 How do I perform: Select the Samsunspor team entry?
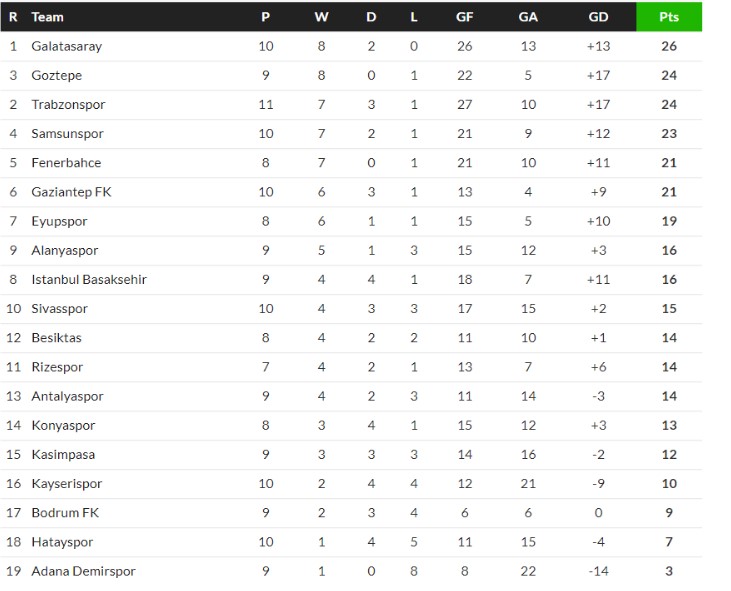[67, 134]
